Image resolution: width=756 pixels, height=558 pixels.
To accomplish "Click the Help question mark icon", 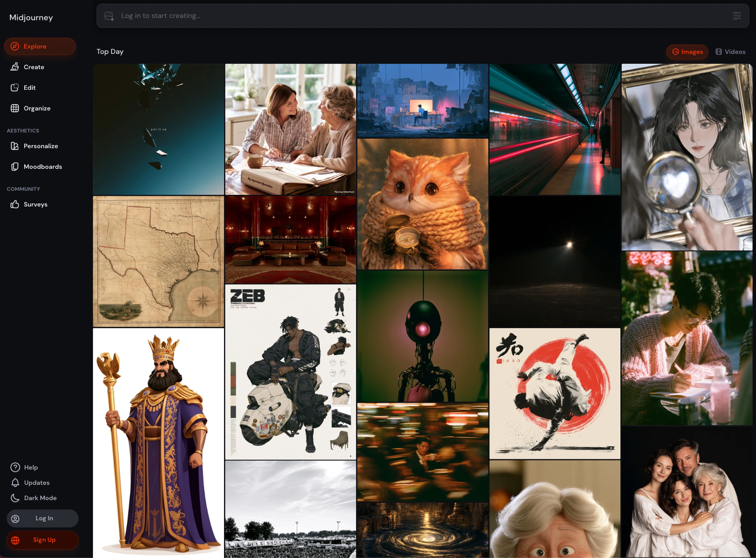I will (15, 467).
